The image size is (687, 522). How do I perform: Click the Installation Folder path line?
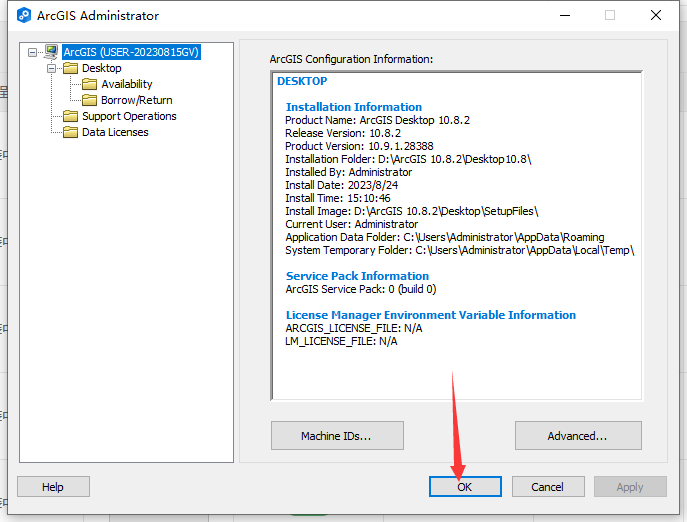(408, 159)
